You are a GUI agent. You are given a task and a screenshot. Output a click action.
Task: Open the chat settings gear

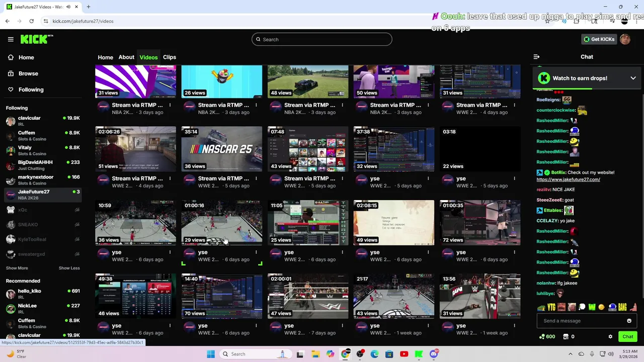point(610,337)
